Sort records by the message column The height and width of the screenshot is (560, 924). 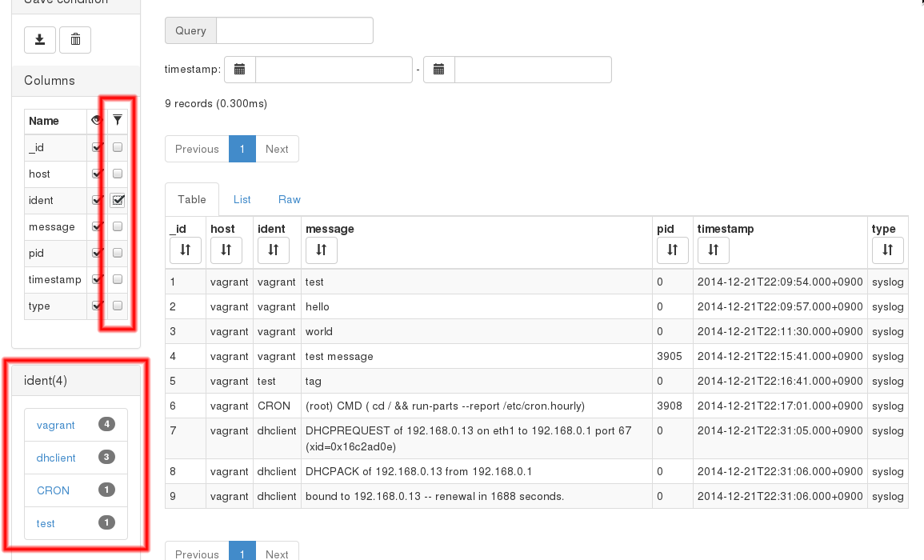tap(321, 250)
